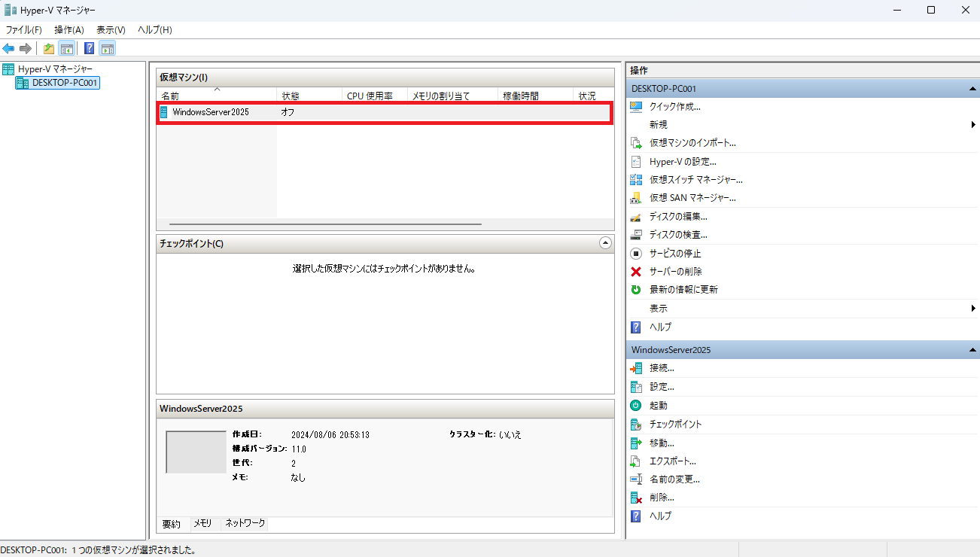Viewport: 980px width, 557px height.
Task: Toggle the action pane toolbar icon
Action: click(108, 49)
